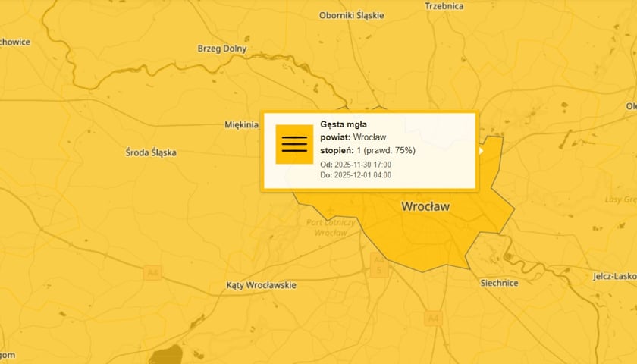Click the Miękinia town label
Viewport: 637px width, 364px height.
[242, 125]
